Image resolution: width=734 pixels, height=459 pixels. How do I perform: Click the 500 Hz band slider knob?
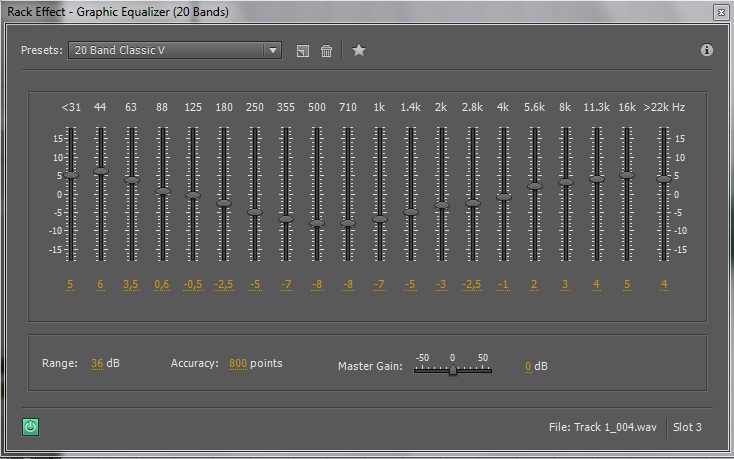click(x=317, y=223)
